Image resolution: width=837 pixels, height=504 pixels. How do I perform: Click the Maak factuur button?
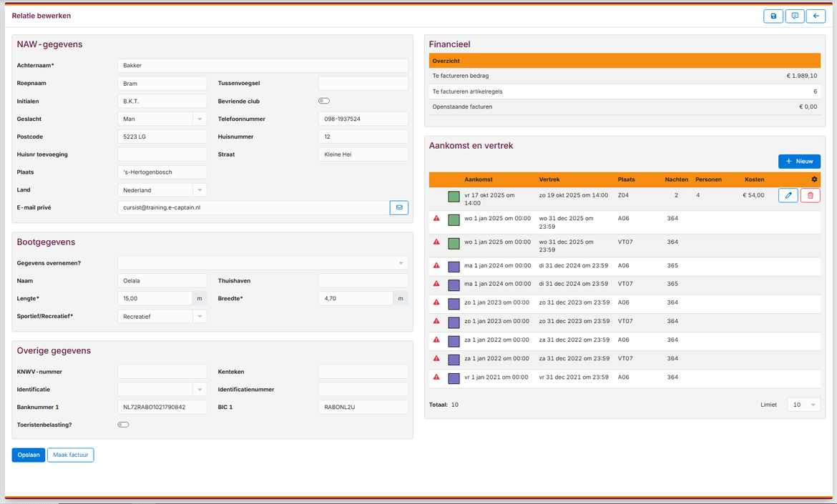pos(70,455)
